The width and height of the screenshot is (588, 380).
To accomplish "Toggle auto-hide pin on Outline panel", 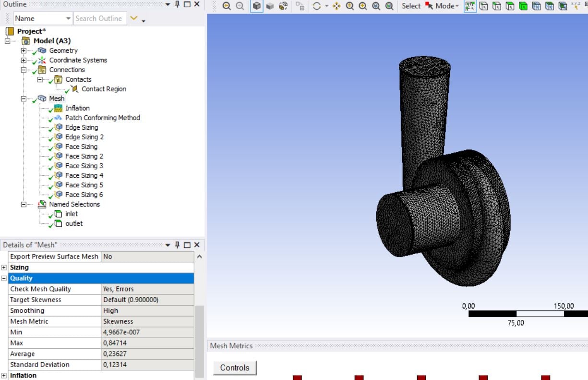I will (x=177, y=4).
